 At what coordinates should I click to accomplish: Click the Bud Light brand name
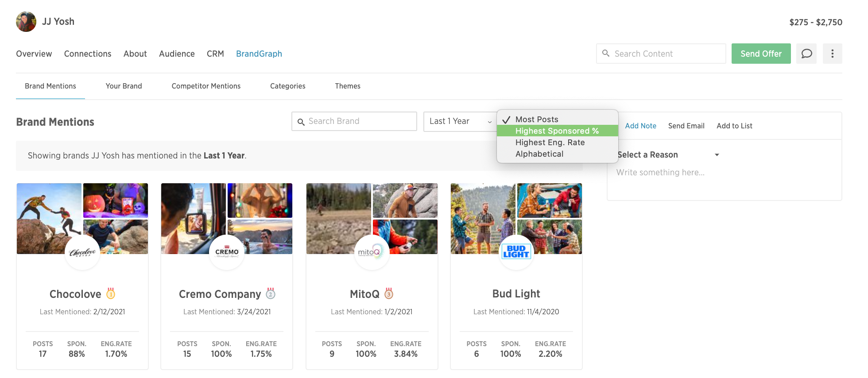point(516,294)
